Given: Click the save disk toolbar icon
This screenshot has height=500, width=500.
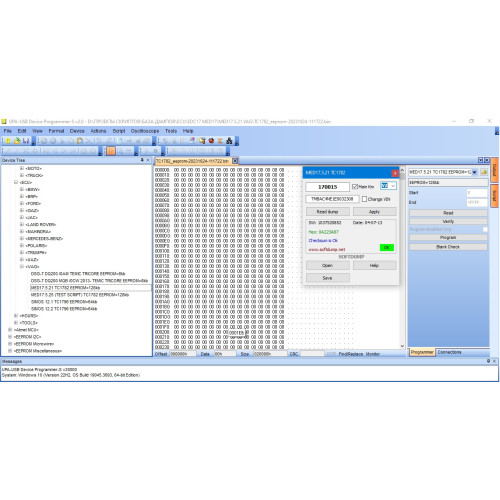Looking at the screenshot, I should click(26, 141).
